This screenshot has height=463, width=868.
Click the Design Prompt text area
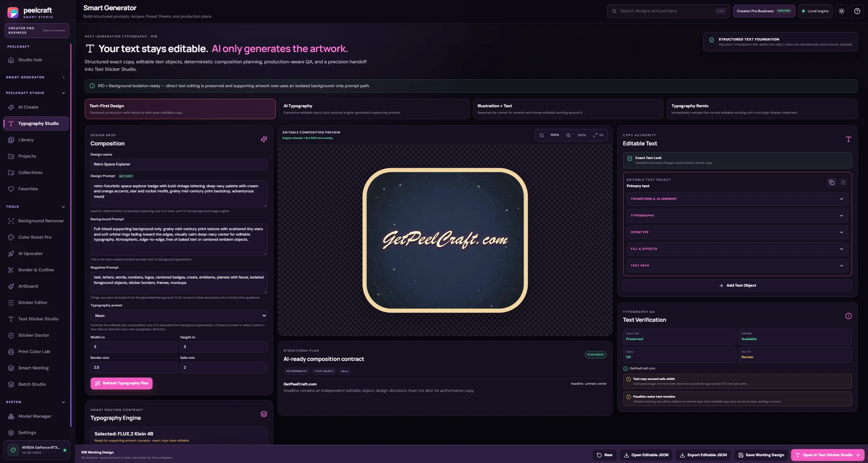(179, 194)
